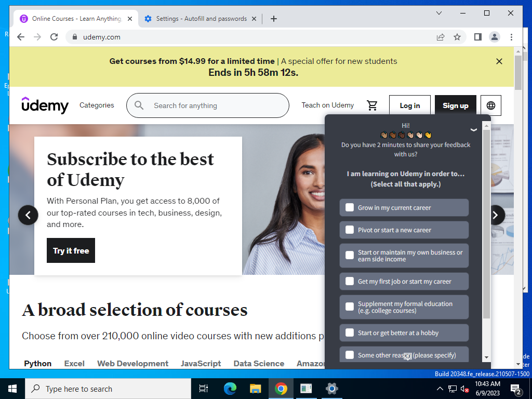Click the survey panel scrollbar thumb

click(486, 224)
